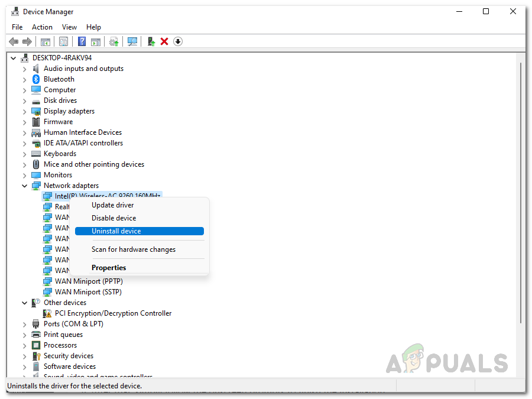Click the Print queues printer icon
Screen dimensions: 532x399
[36, 335]
